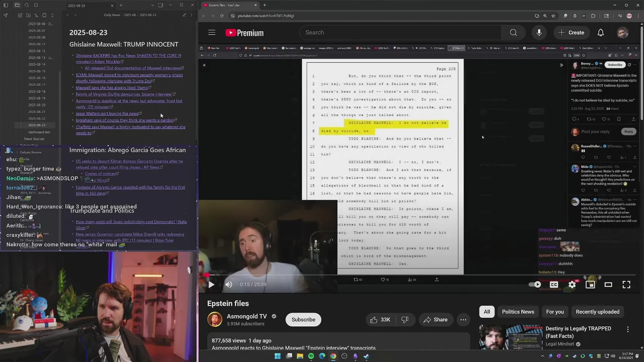Seek on the YouTube video progress bar
This screenshot has height=362, width=644.
[x=421, y=276]
